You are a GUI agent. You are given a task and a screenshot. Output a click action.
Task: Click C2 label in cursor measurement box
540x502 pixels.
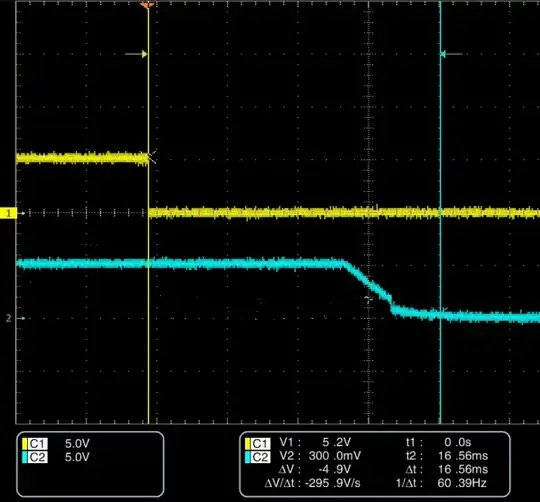click(x=260, y=457)
